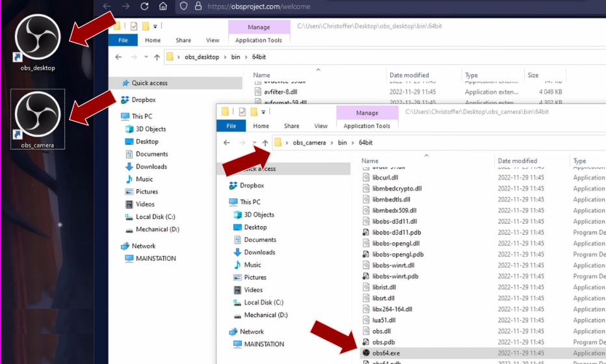
Task: Select the libcurl.dll file
Action: 386,177
